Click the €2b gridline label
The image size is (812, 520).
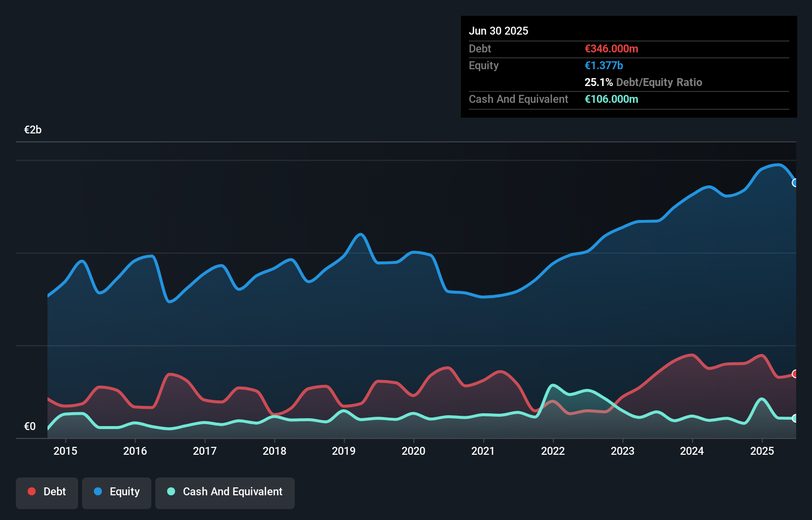pyautogui.click(x=33, y=129)
